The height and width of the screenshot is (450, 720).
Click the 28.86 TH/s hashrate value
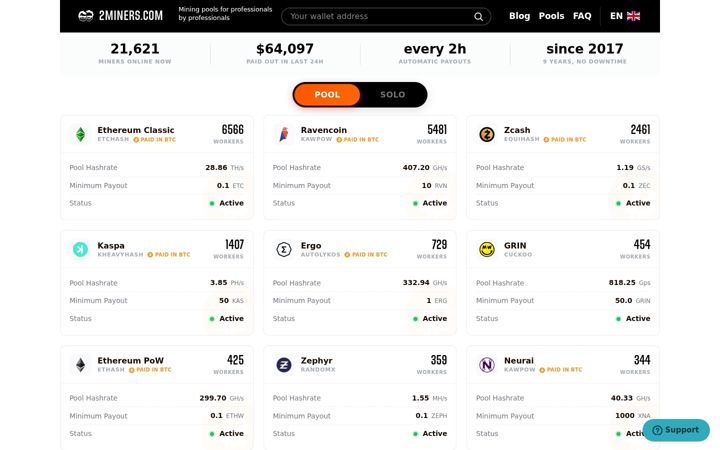pyautogui.click(x=225, y=168)
